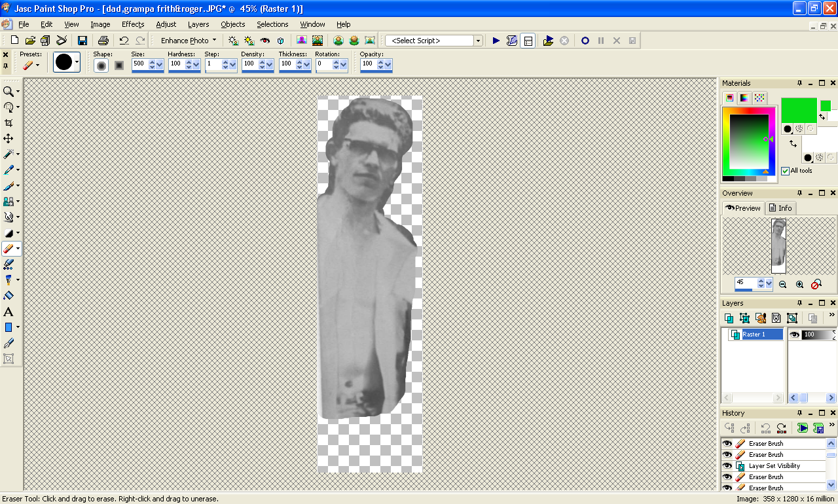Viewport: 838px width, 504px height.
Task: Click the image thumbnail in Overview preview
Action: [778, 245]
